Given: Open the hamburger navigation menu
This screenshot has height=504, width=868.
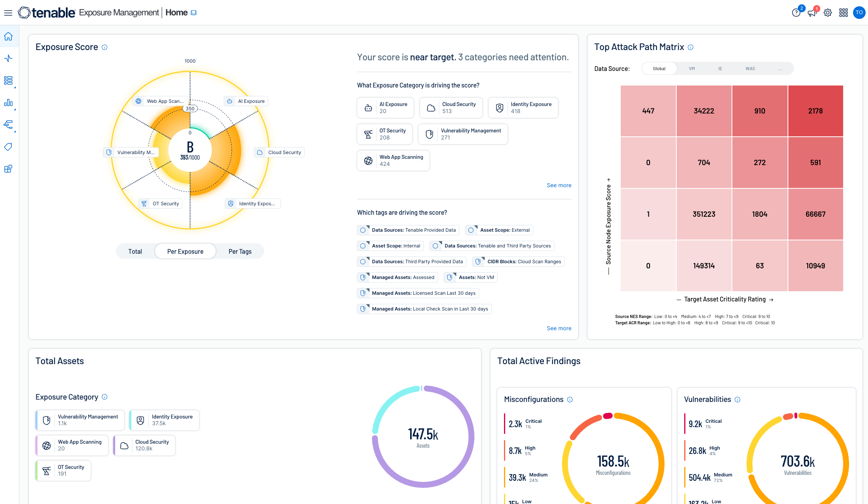Looking at the screenshot, I should coord(8,13).
